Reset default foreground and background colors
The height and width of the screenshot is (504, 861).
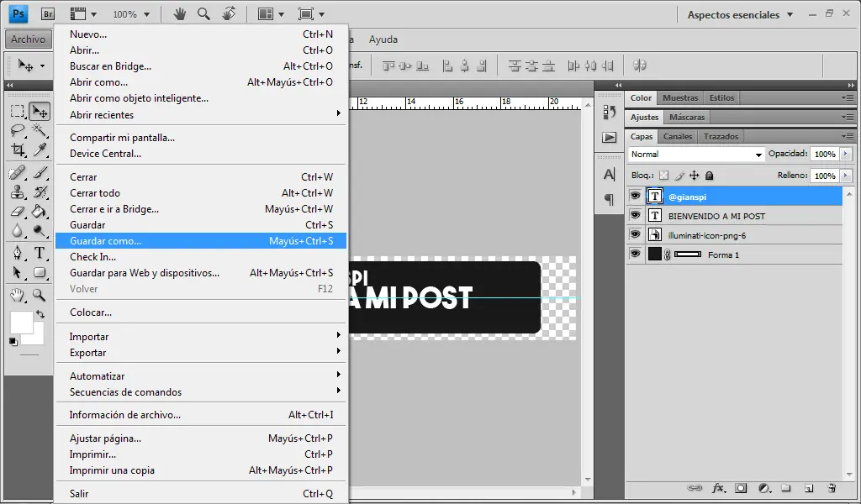(x=13, y=342)
